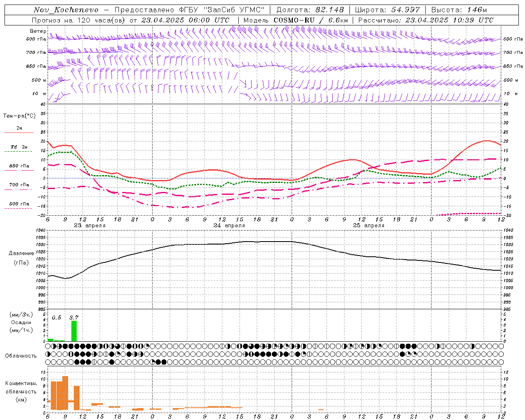525x420 pixels.
Task: Click the Td 2м legend label
Action: tap(19, 147)
